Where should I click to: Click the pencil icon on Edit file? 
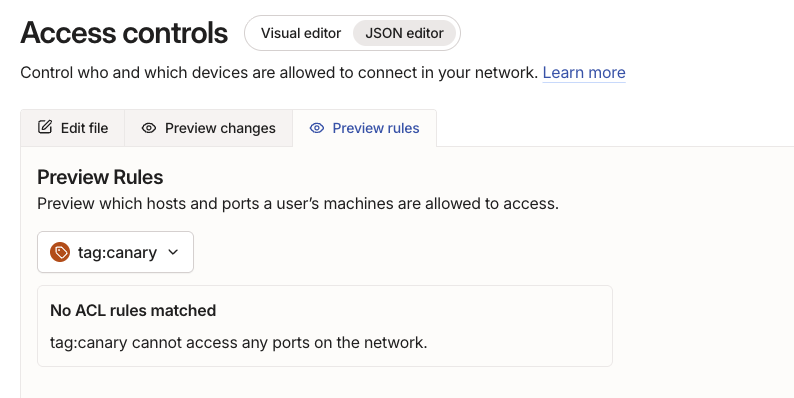tap(45, 127)
